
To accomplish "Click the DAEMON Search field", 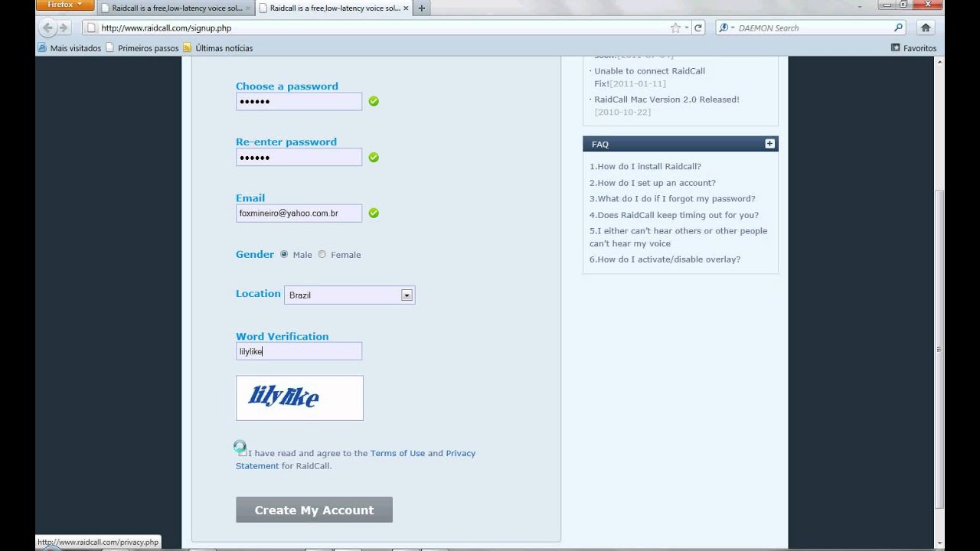I will pyautogui.click(x=812, y=28).
